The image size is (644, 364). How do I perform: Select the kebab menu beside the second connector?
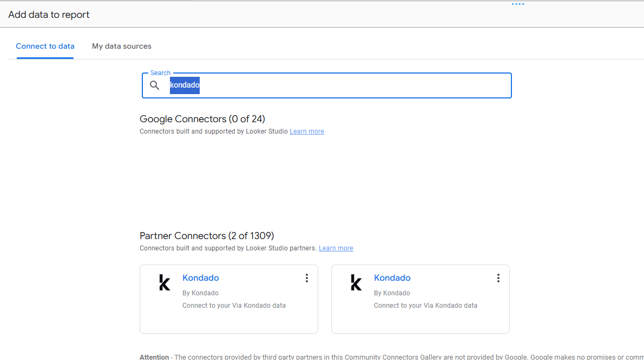click(x=498, y=277)
